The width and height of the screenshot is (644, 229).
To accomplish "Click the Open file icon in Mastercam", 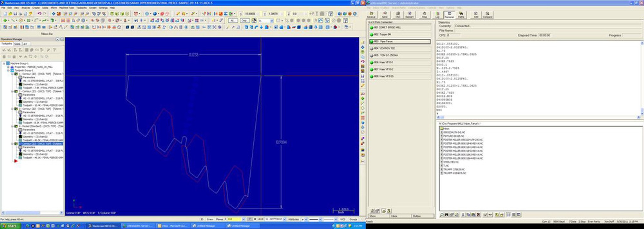I will pyautogui.click(x=10, y=14).
